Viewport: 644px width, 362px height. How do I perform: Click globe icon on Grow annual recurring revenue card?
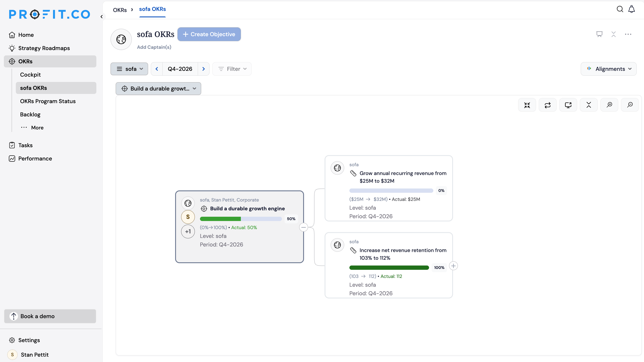point(337,168)
